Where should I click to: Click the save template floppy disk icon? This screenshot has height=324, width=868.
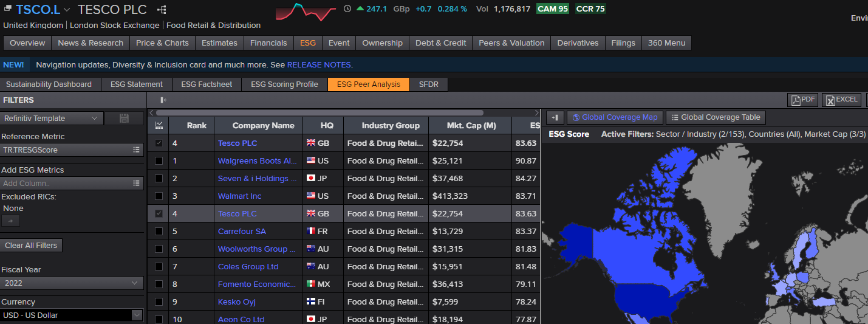click(124, 119)
